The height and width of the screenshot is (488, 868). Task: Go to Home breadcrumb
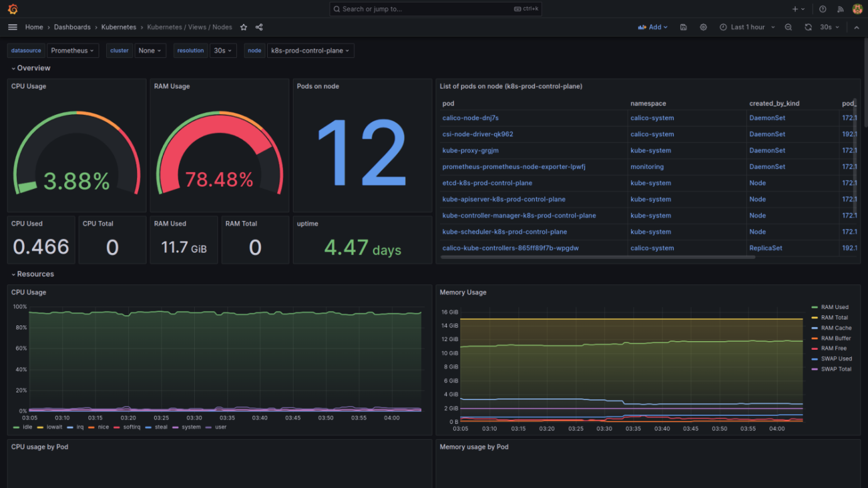click(34, 27)
